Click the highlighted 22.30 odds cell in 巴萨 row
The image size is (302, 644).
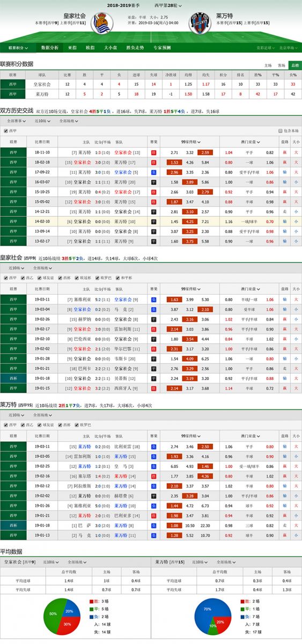[x=205, y=525]
